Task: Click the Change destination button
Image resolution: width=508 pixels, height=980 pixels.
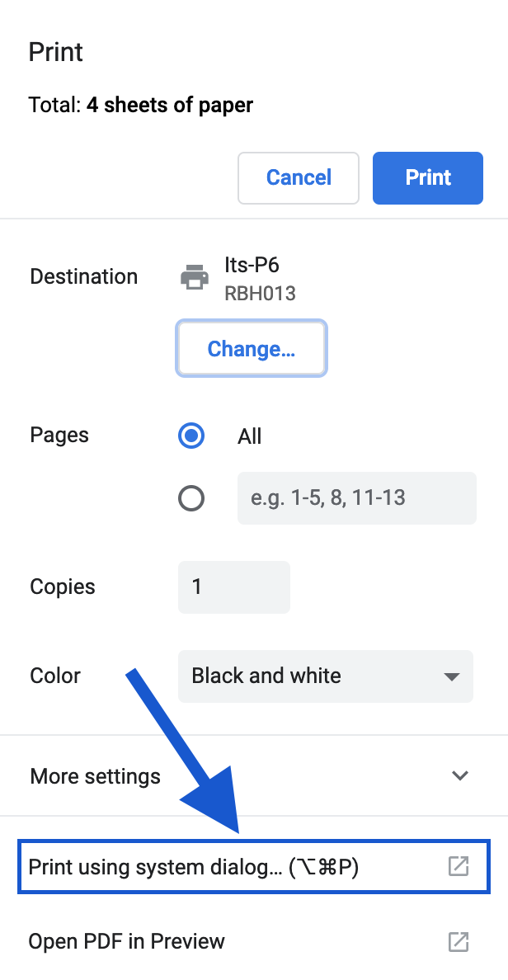Action: [252, 348]
